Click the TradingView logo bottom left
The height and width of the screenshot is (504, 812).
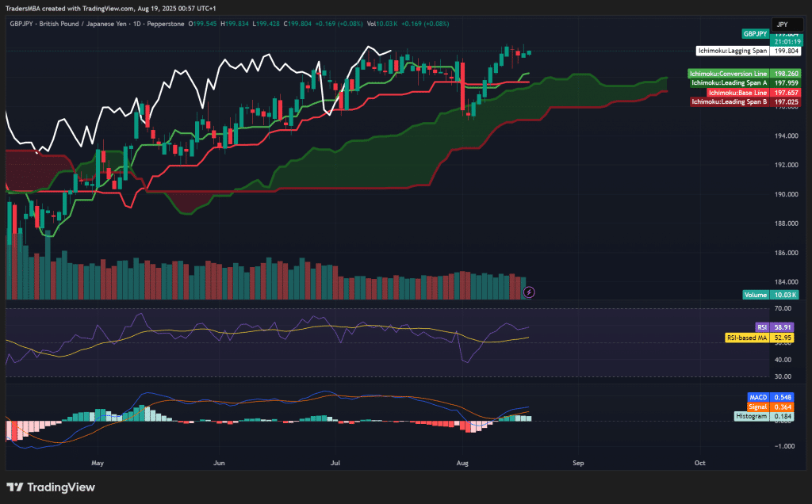point(49,487)
